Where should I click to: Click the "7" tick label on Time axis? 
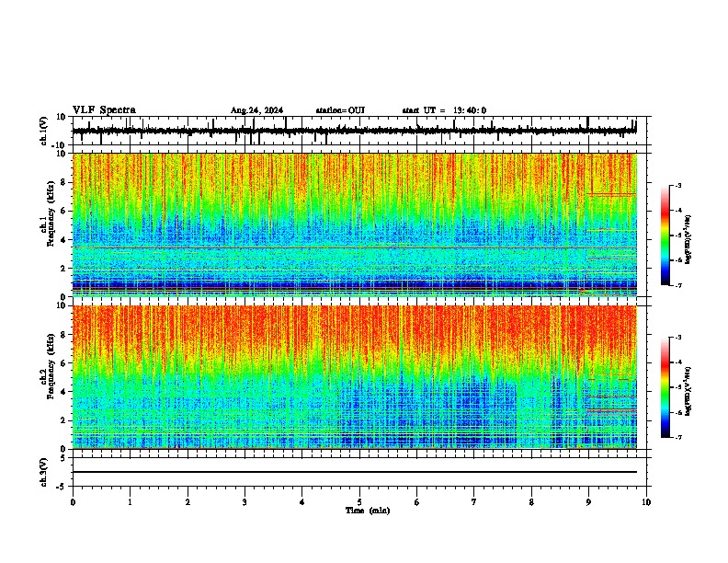(474, 502)
